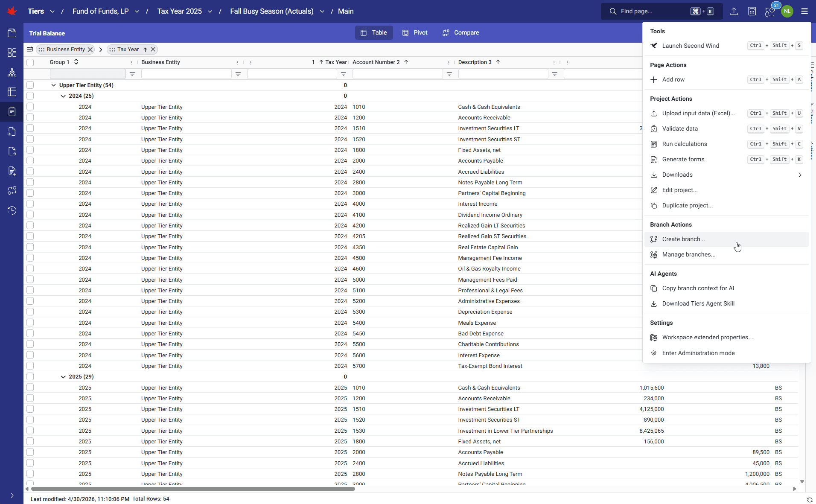Screen dimensions: 816x504
Task: Click the horizontal scrollbar thumb
Action: [193, 489]
